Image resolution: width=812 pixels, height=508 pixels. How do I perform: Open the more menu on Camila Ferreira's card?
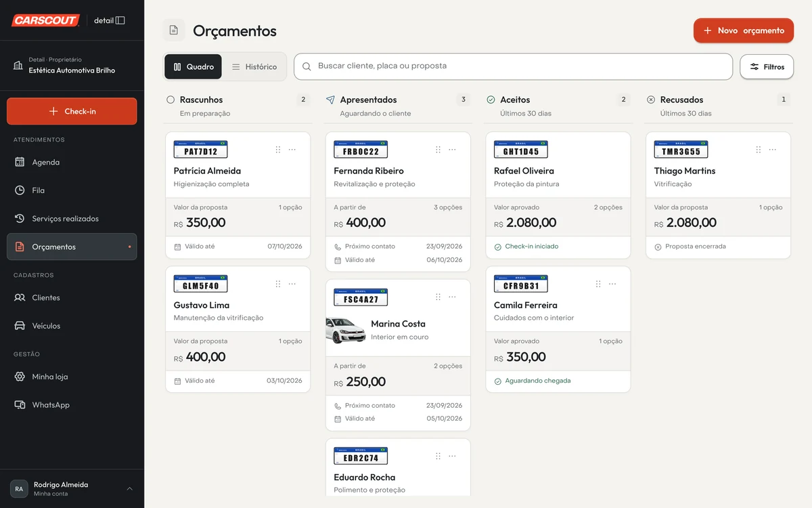[x=612, y=284]
